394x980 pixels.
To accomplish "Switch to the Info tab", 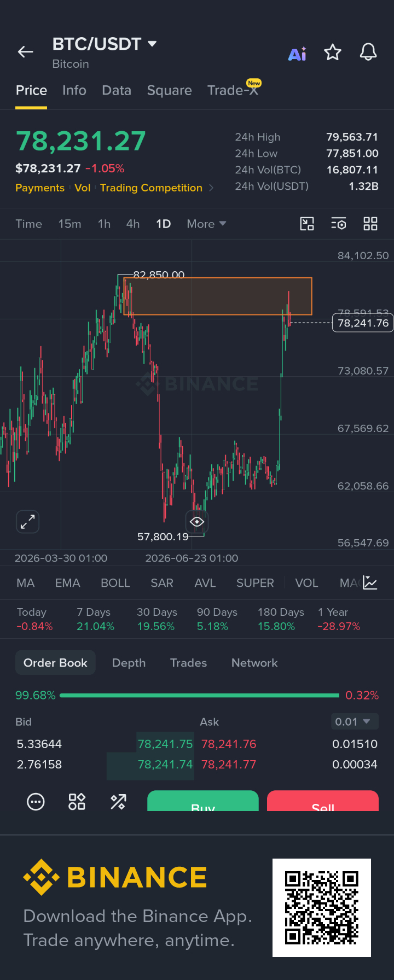I will coord(74,90).
